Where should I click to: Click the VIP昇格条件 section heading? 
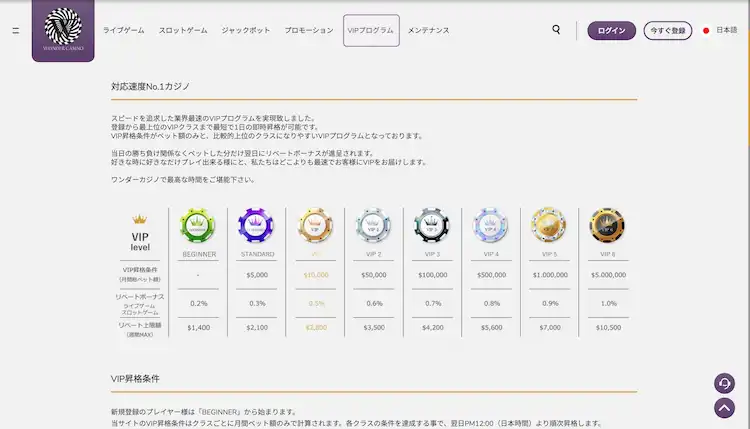(x=135, y=379)
